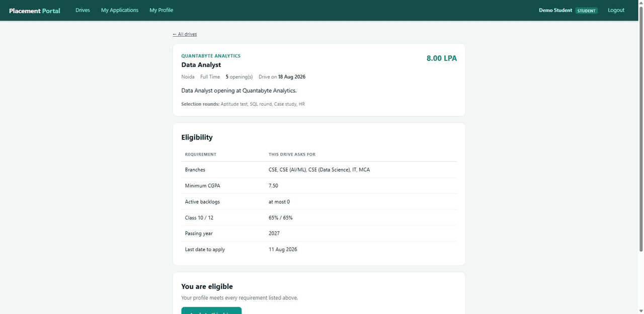Click the Selection rounds line
The height and width of the screenshot is (314, 644).
(243, 104)
